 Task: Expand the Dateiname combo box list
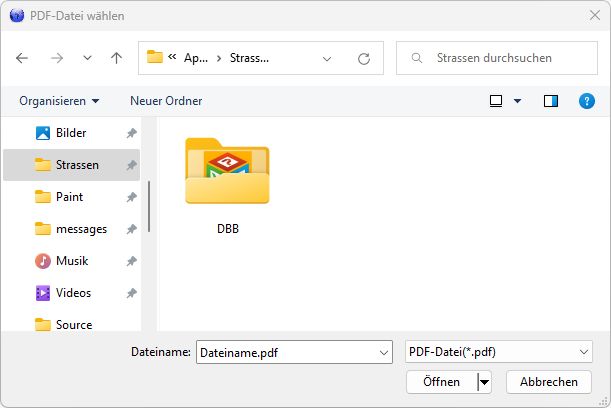[385, 352]
